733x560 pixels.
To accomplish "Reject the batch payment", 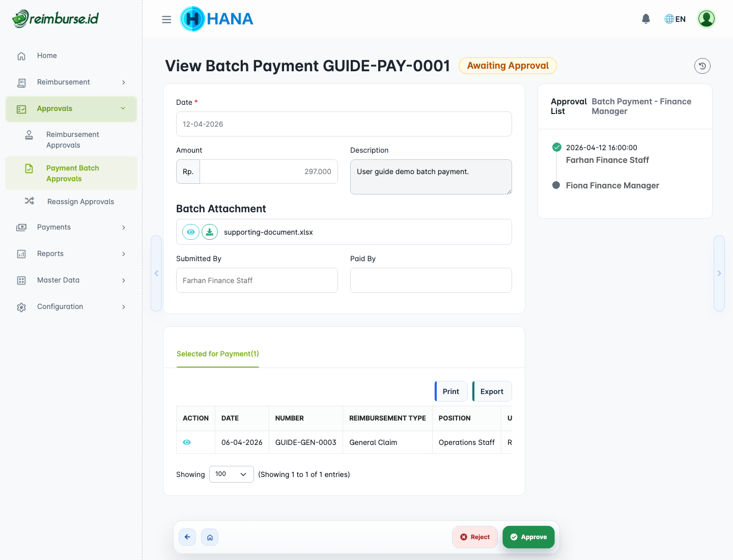I will 474,537.
